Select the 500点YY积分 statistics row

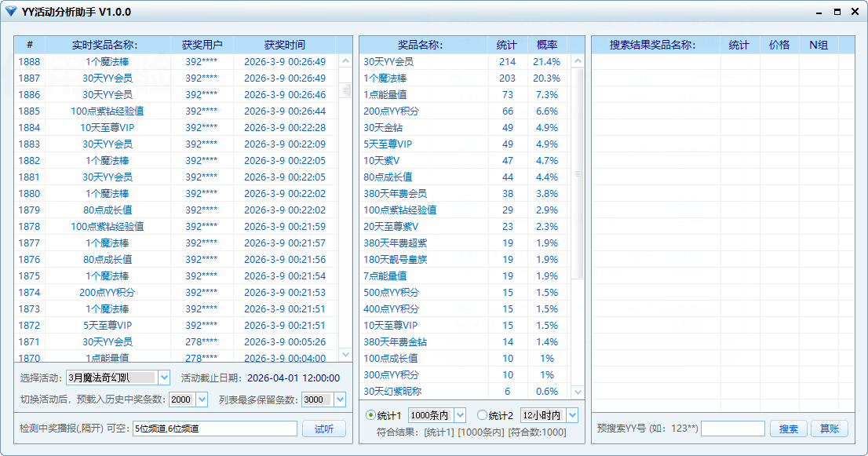[x=465, y=293]
